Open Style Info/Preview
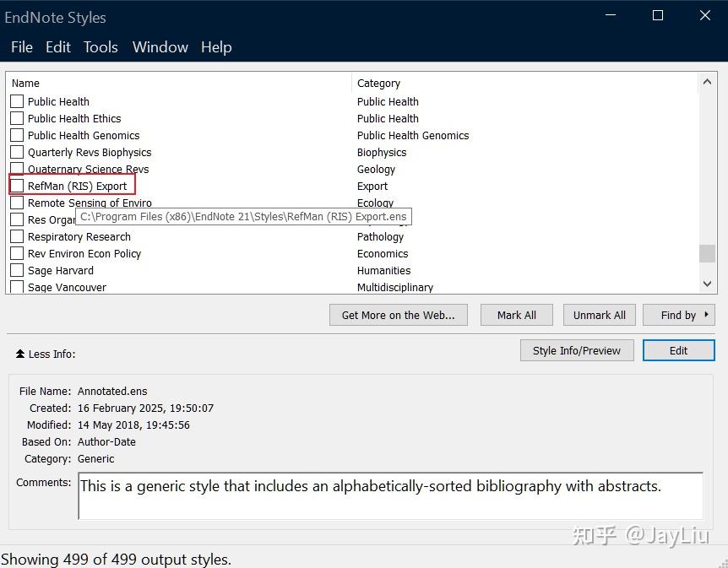Viewport: 728px width, 568px height. (577, 350)
